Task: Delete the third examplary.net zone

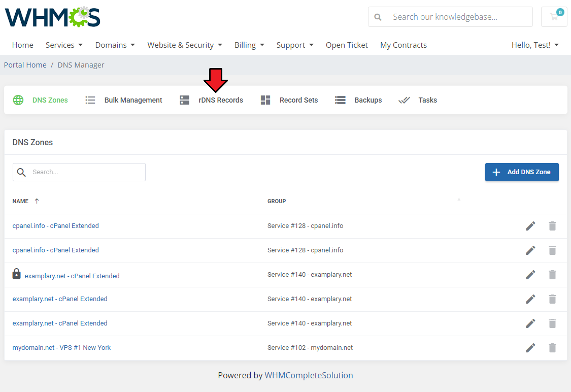Action: [552, 323]
